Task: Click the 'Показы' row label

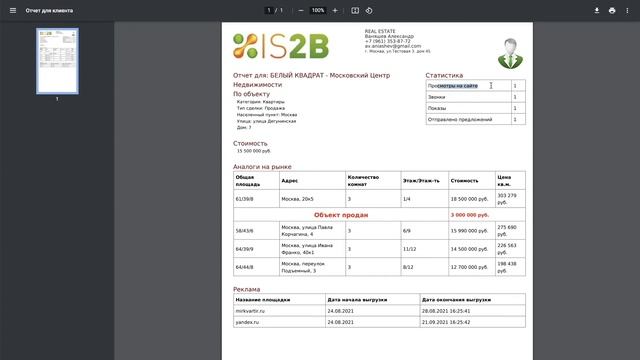Action: coord(437,108)
